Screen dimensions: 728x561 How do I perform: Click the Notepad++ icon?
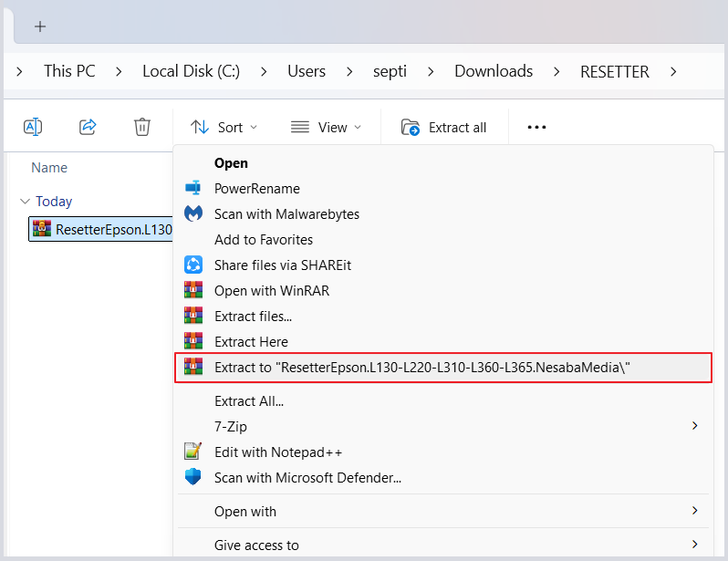[193, 451]
